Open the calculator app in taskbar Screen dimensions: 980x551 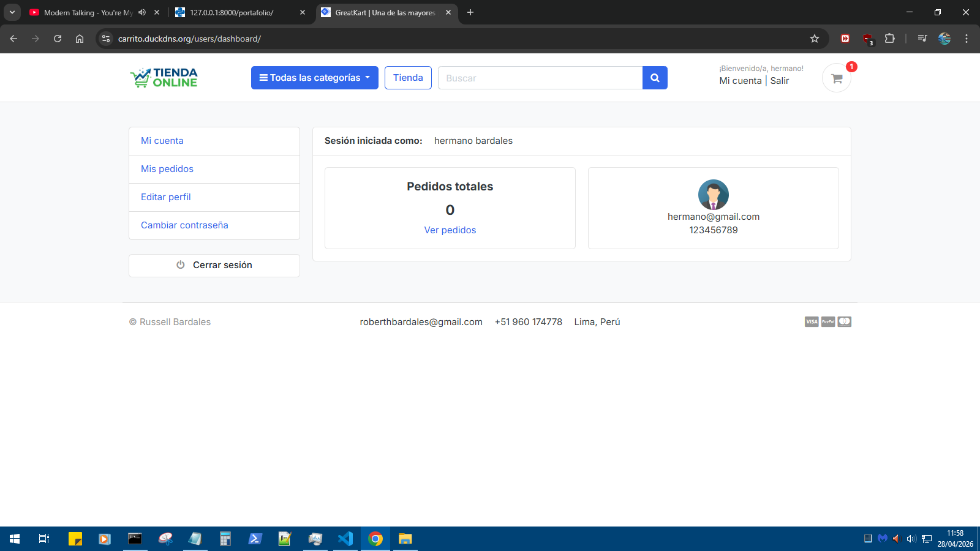click(x=225, y=539)
